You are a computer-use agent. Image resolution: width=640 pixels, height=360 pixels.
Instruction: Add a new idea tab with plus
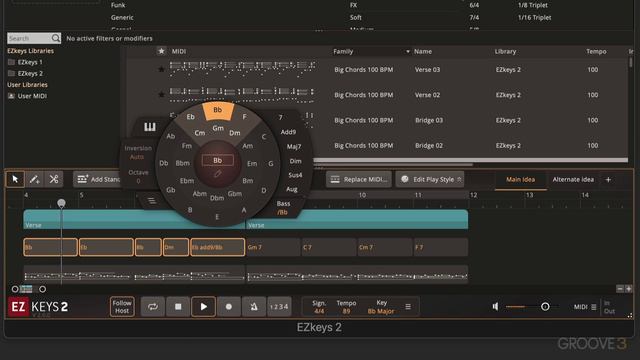(x=608, y=180)
